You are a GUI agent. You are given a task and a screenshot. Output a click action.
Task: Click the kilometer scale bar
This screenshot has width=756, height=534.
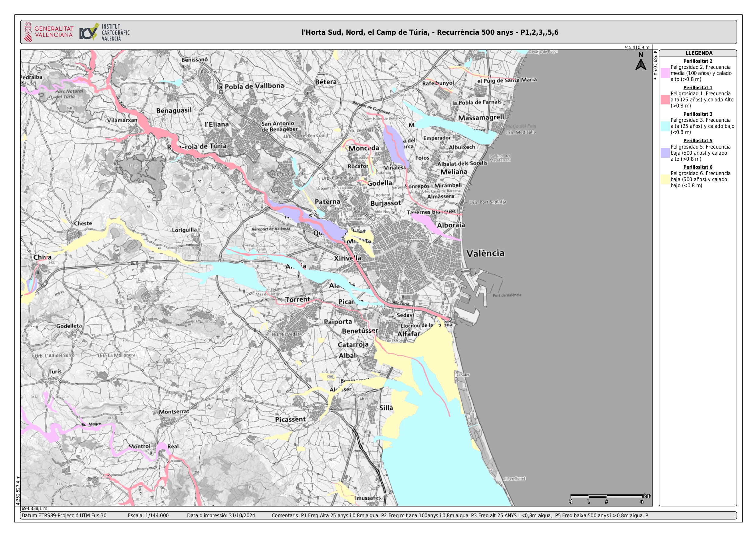click(x=606, y=496)
